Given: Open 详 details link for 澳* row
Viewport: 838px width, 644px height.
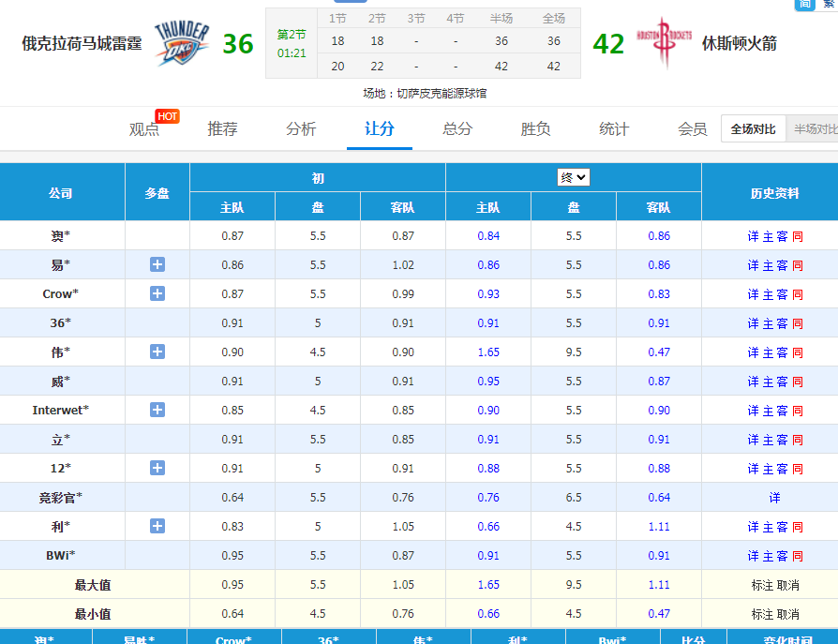Looking at the screenshot, I should (753, 237).
